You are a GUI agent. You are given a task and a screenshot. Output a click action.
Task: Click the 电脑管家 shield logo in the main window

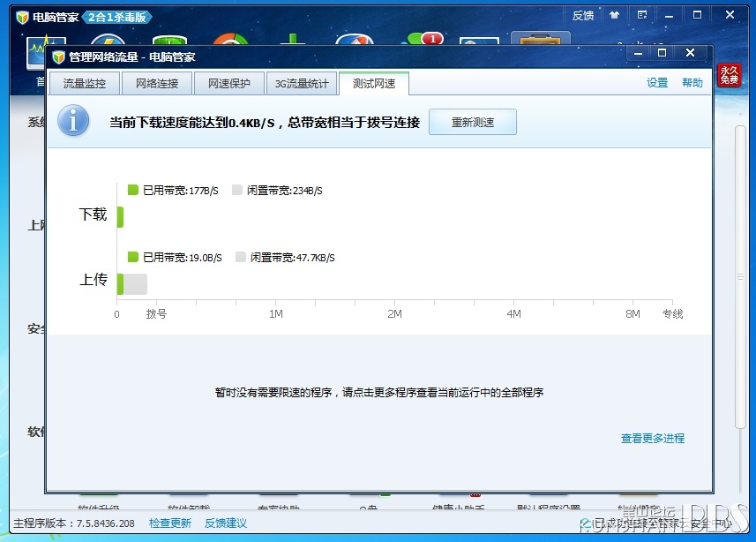click(x=22, y=18)
